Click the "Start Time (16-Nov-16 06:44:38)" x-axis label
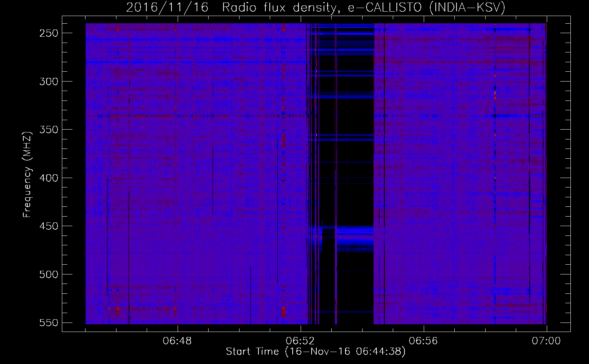The height and width of the screenshot is (364, 589). click(x=316, y=352)
